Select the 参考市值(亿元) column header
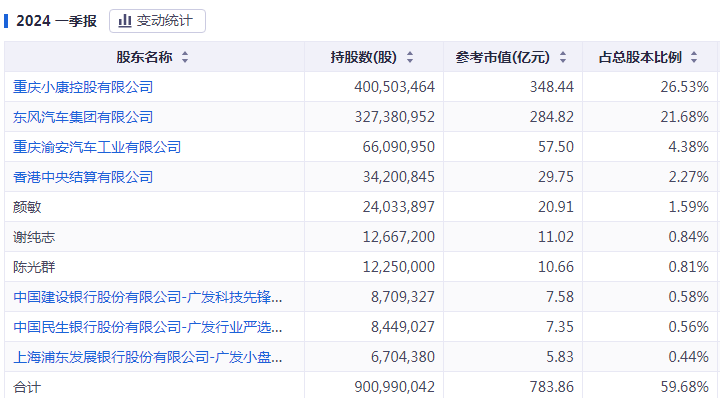720x398 pixels. click(513, 57)
